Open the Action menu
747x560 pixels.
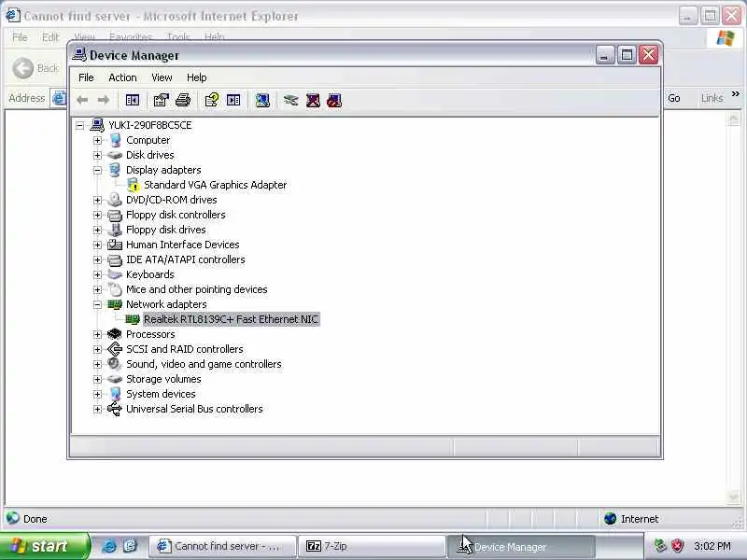[x=122, y=77]
